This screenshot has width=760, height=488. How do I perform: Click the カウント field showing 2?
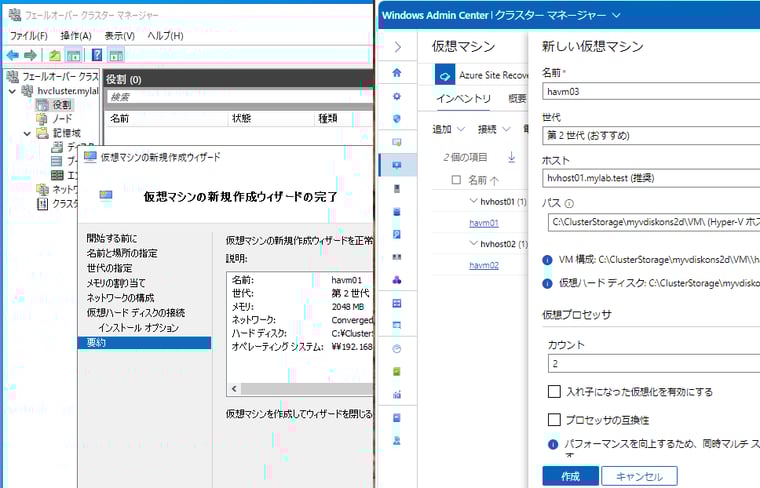click(654, 363)
